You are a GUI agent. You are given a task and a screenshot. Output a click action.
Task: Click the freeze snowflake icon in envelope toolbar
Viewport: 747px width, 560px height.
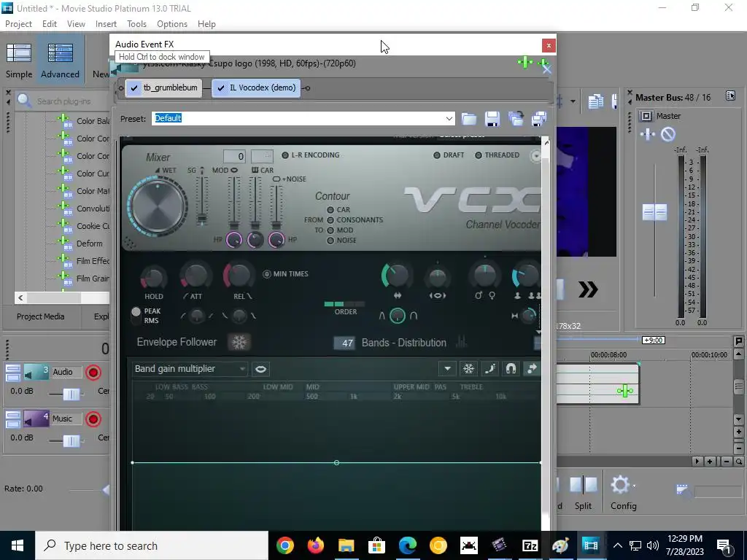click(469, 368)
